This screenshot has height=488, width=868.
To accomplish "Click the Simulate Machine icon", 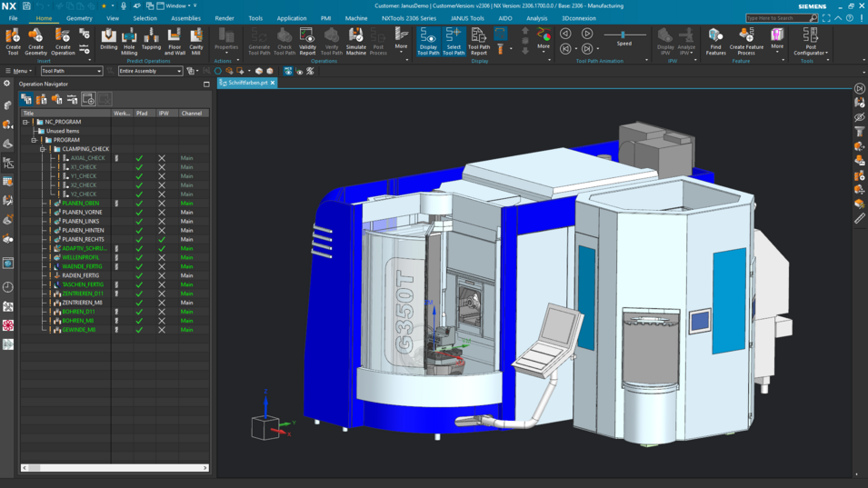I will click(x=356, y=42).
